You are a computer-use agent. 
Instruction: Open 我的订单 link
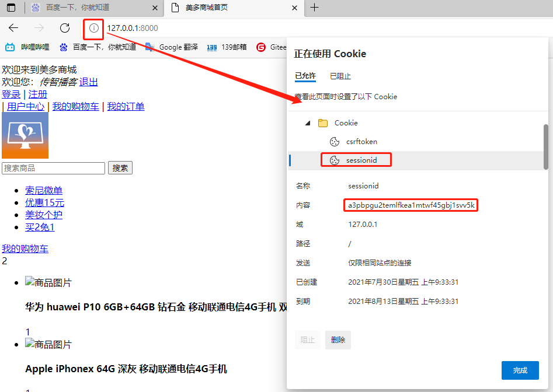tap(126, 107)
